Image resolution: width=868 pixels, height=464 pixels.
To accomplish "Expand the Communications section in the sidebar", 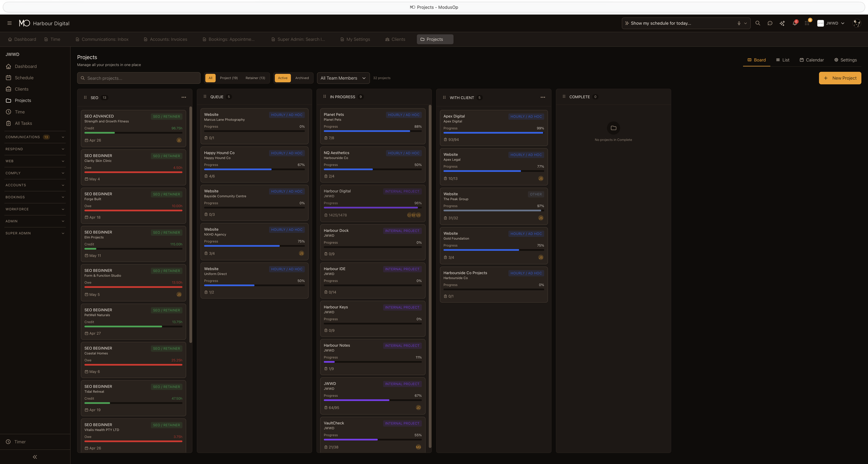I will tap(35, 137).
